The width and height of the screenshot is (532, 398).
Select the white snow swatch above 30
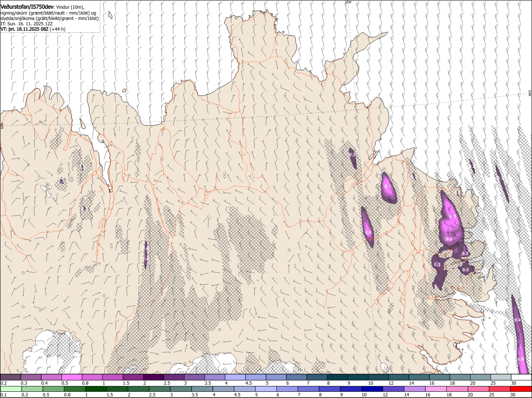point(522,377)
